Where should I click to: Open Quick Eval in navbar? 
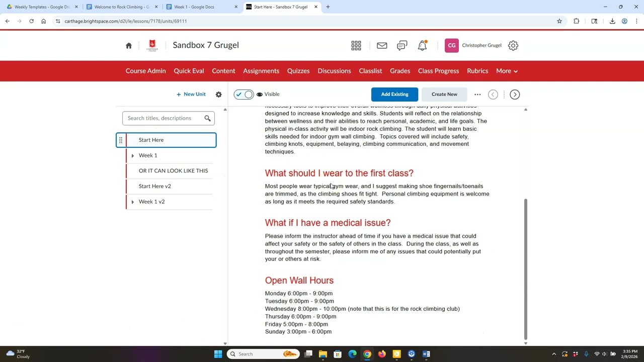pos(189,71)
